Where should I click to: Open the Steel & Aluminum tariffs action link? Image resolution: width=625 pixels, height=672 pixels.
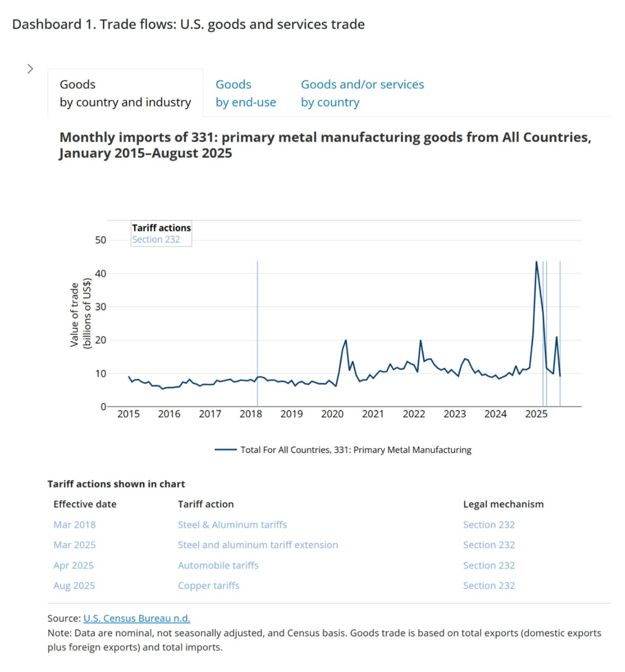(x=232, y=524)
